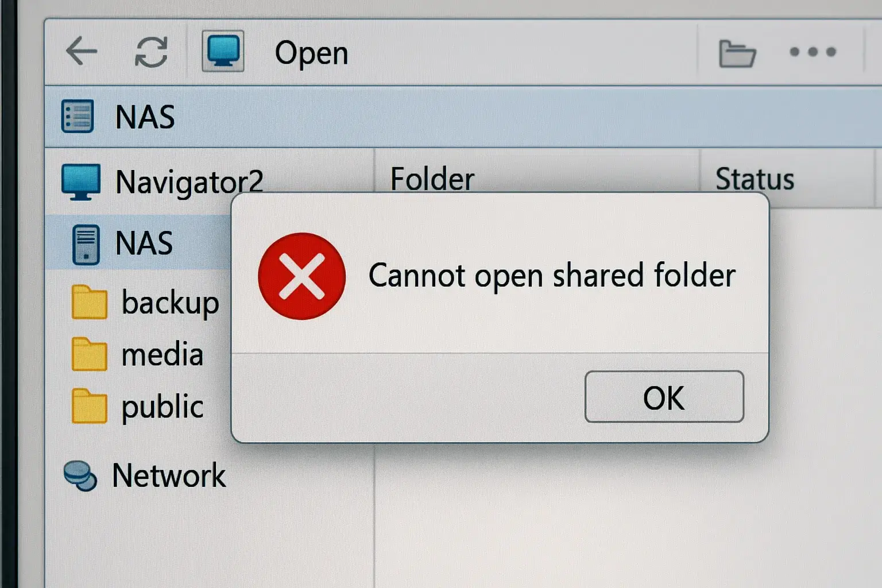The image size is (882, 588).
Task: Open the public shared folder
Action: pos(163,407)
